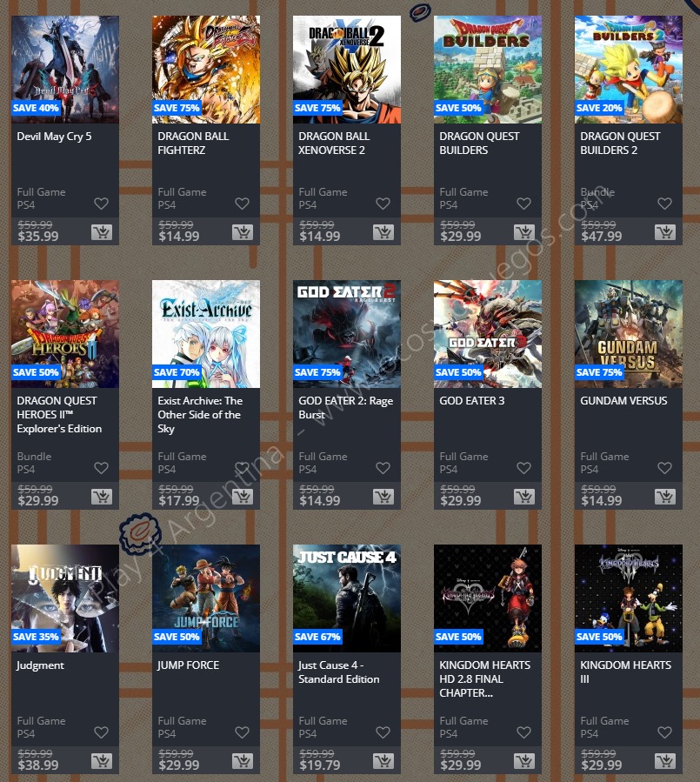Toggle wishlist heart for GOD EATER 2
Screen dimensions: 700x782
pyautogui.click(x=383, y=468)
